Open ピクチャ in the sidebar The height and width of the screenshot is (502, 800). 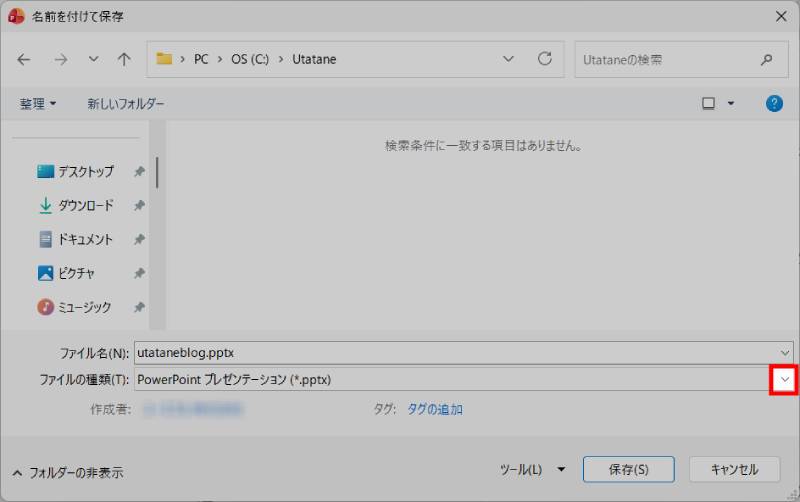[x=66, y=273]
